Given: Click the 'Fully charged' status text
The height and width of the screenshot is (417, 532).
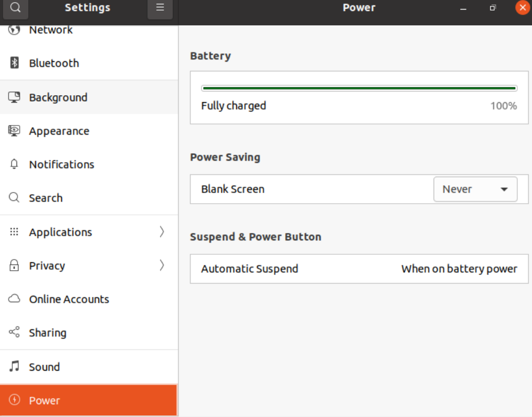Looking at the screenshot, I should click(234, 105).
